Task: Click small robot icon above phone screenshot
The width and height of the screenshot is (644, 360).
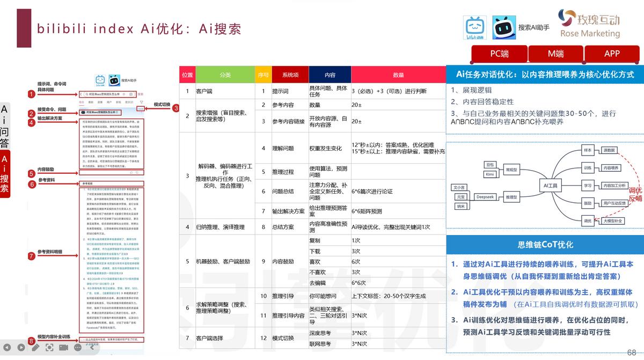Action: pos(113,80)
